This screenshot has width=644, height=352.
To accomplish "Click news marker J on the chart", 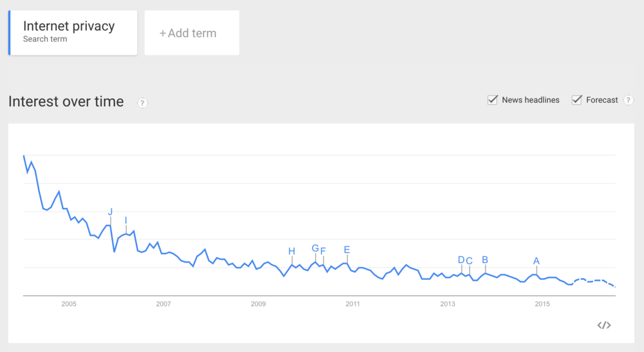I will [110, 212].
